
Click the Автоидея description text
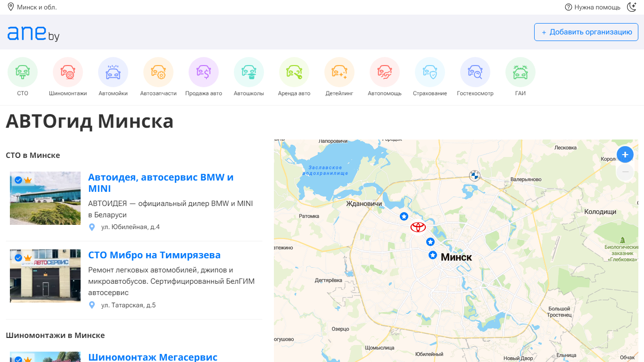click(x=171, y=209)
